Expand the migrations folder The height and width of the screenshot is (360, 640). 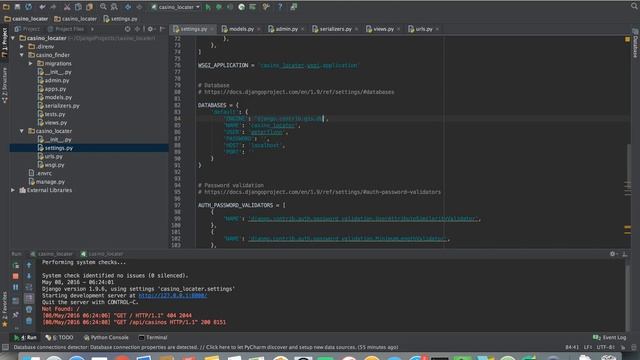pyautogui.click(x=31, y=64)
